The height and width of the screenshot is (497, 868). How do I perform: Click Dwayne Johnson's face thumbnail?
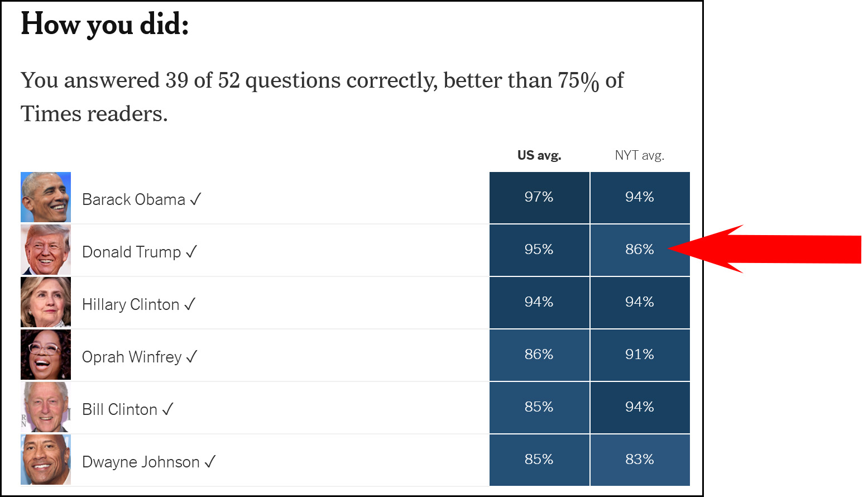pos(46,460)
